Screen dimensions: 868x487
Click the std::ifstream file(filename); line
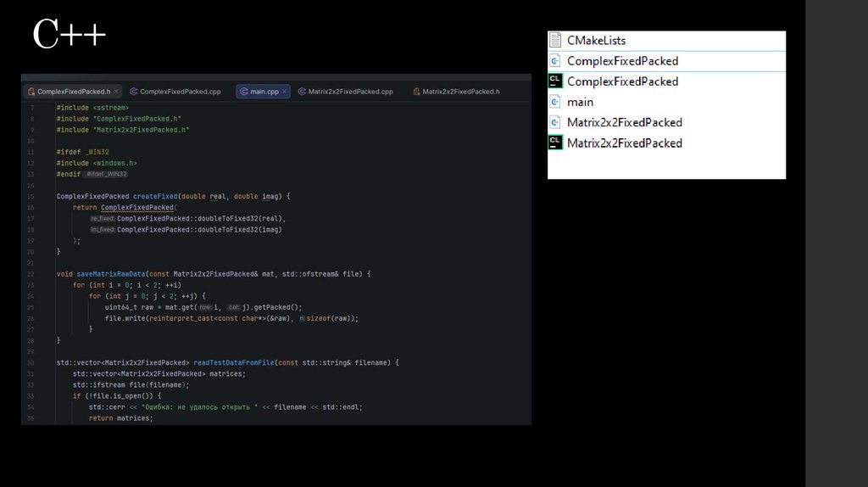(131, 384)
